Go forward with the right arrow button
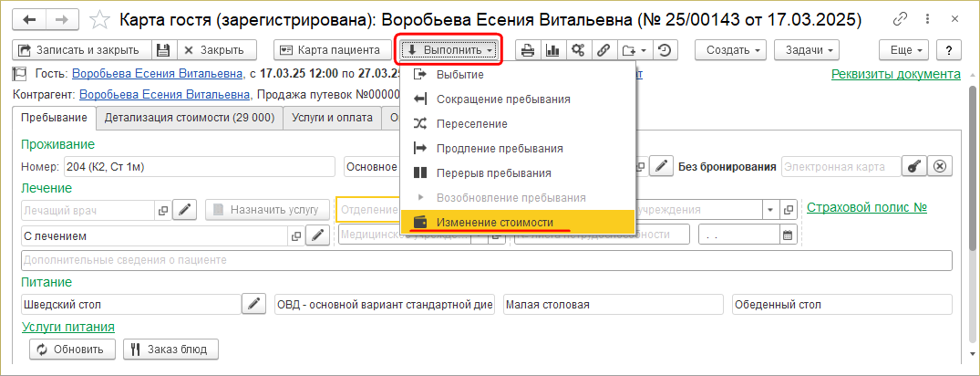Image resolution: width=980 pixels, height=376 pixels. (61, 20)
